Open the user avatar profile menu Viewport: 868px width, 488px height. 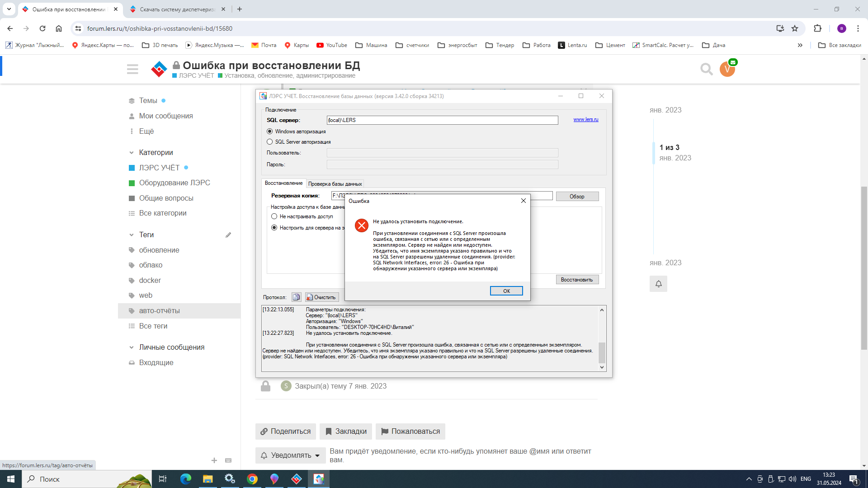tap(727, 69)
